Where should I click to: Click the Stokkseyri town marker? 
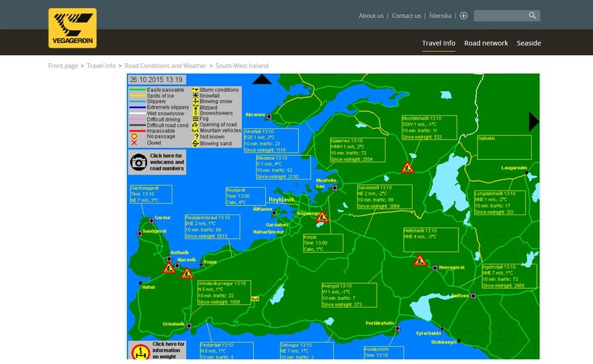click(x=459, y=341)
